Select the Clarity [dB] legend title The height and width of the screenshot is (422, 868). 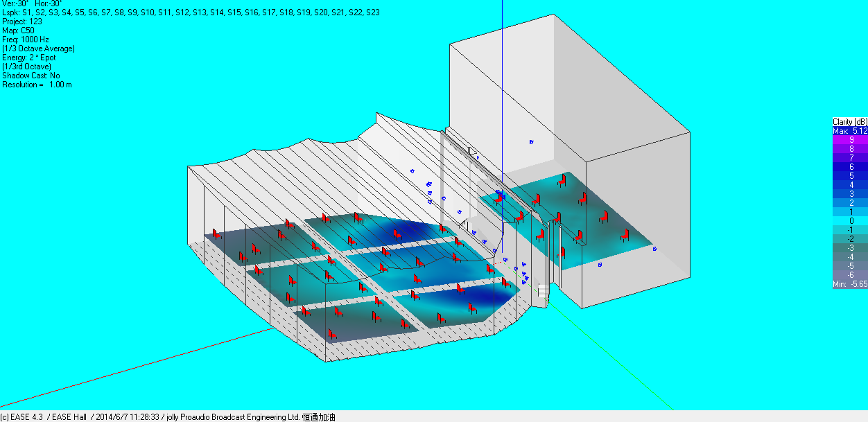850,122
